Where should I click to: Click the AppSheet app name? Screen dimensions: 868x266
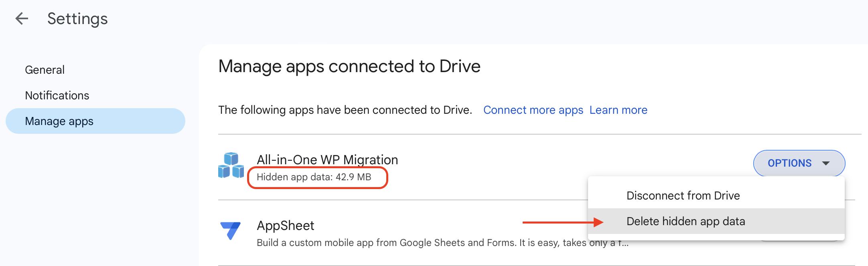coord(285,226)
